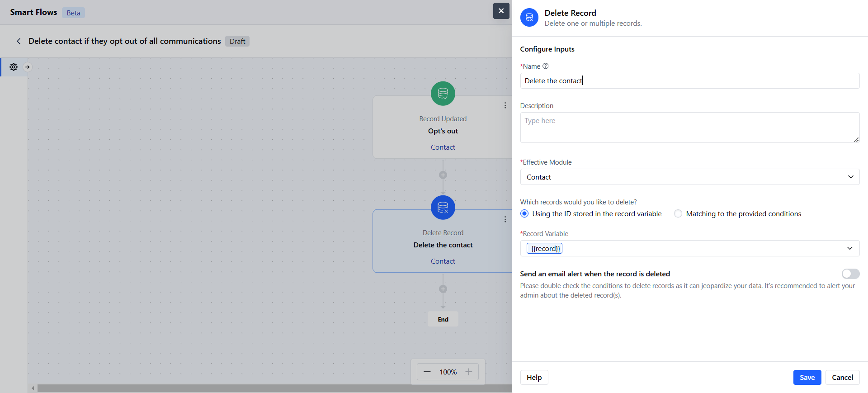Screen dimensions: 868x393
Task: Open options menu for Opt's out node
Action: (x=505, y=105)
